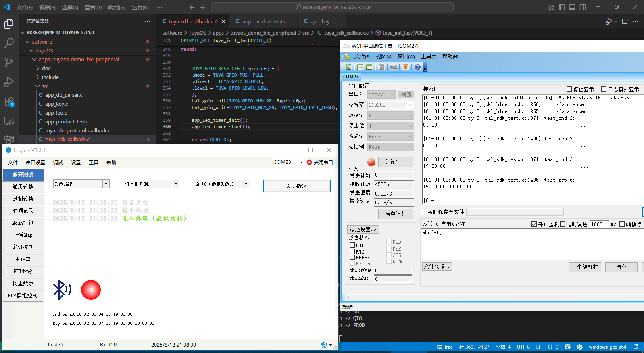Switch to the app_key.c editor tab
644x353 pixels.
(x=321, y=21)
